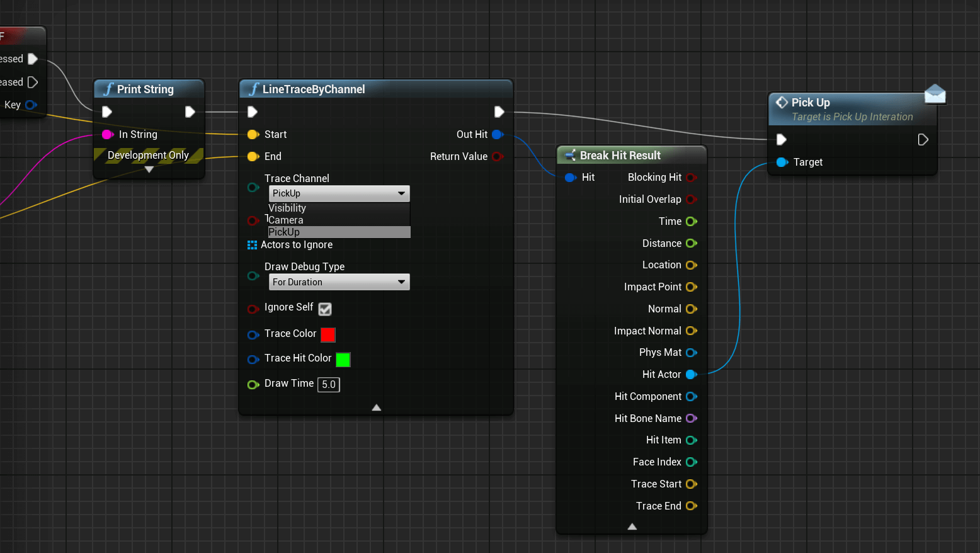Toggle the Ignore Self checkbox
Viewport: 980px width, 553px height.
coord(325,309)
